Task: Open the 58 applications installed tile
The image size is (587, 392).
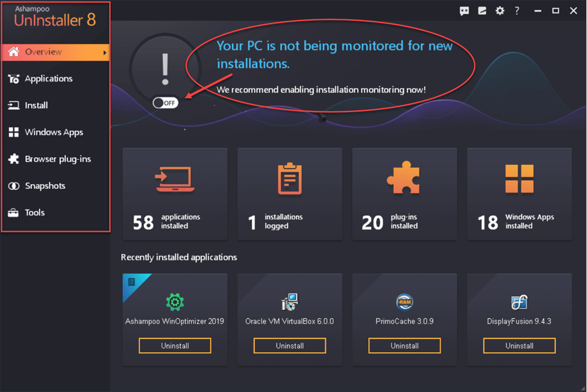Action: (175, 194)
